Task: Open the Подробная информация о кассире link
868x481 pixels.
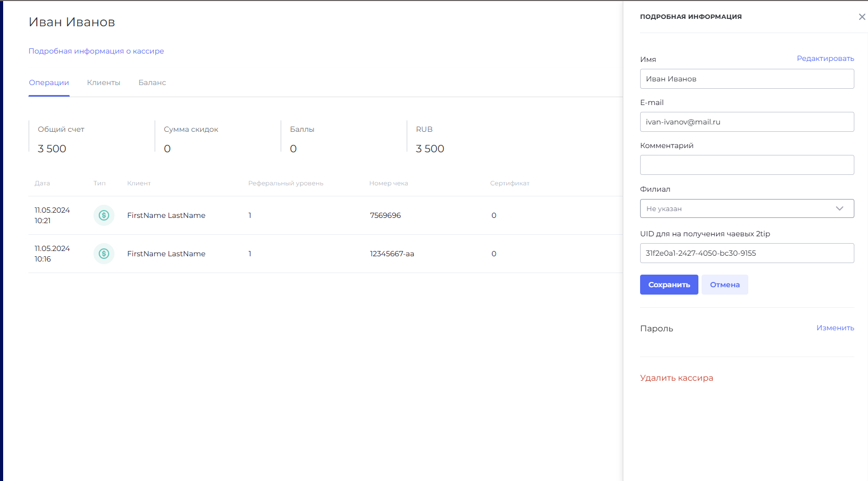Action: pyautogui.click(x=96, y=51)
